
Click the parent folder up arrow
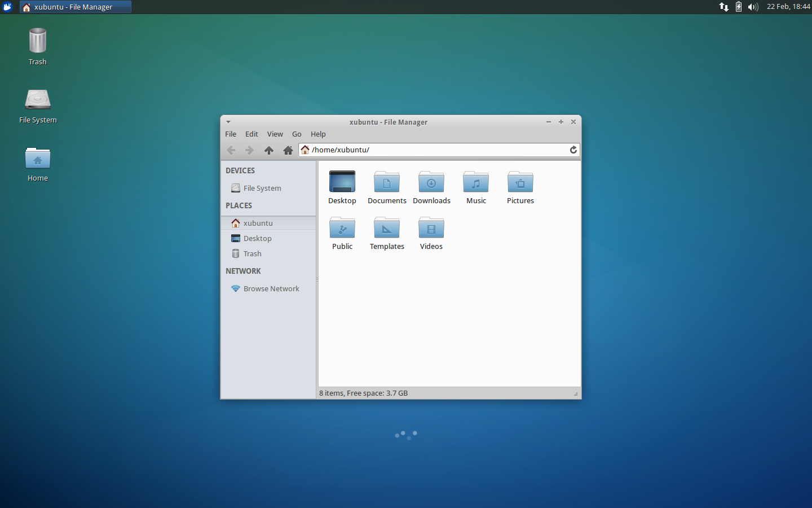click(268, 150)
